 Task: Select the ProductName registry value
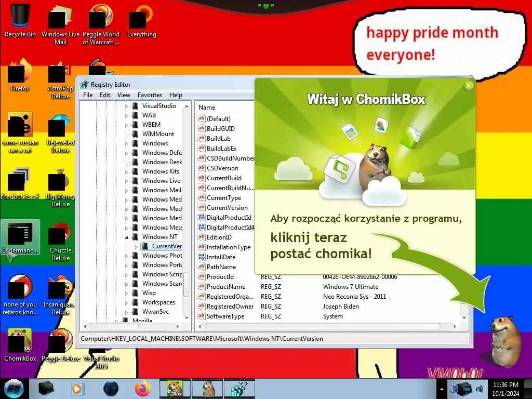coord(225,286)
